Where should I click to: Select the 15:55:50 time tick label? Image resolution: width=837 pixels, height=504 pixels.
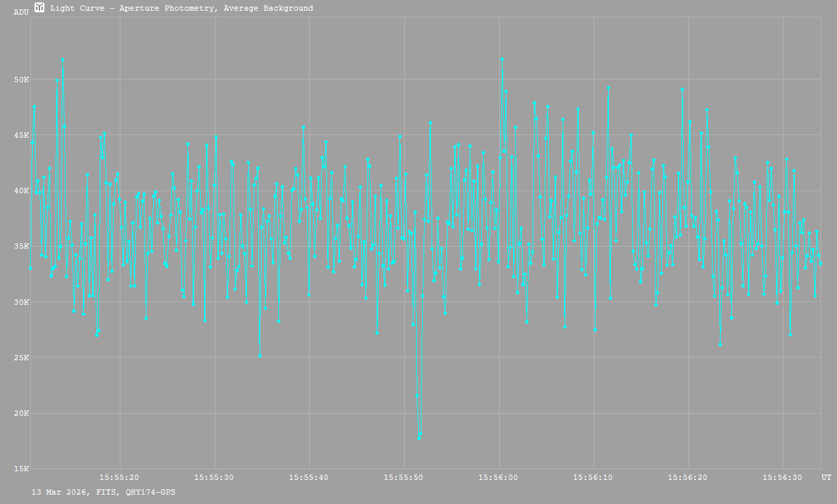click(404, 477)
